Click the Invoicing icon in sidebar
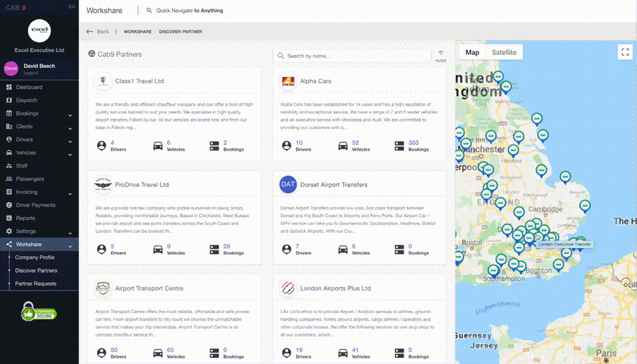Screen dimensions: 637x364 [x=9, y=192]
